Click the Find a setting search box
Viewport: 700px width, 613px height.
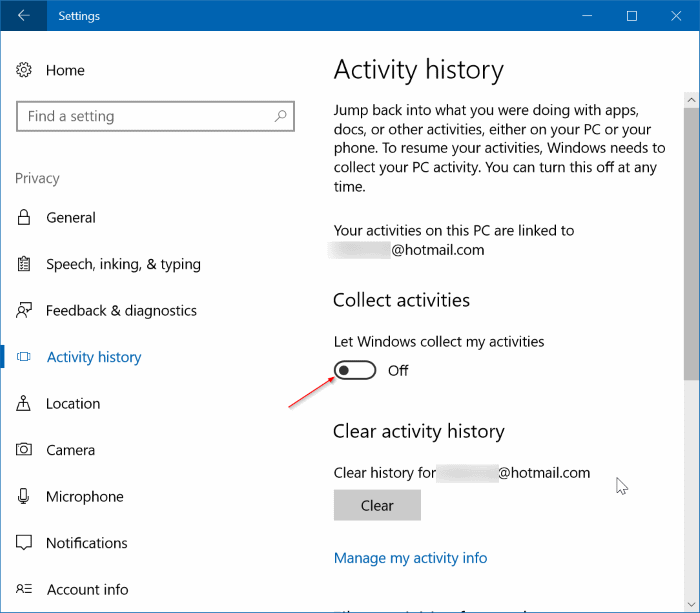click(x=155, y=116)
